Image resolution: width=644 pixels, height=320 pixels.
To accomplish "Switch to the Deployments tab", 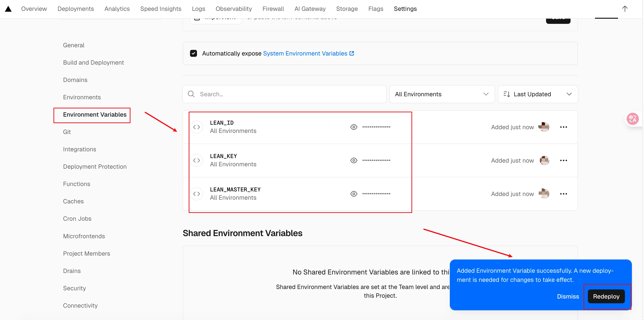I will 75,9.
